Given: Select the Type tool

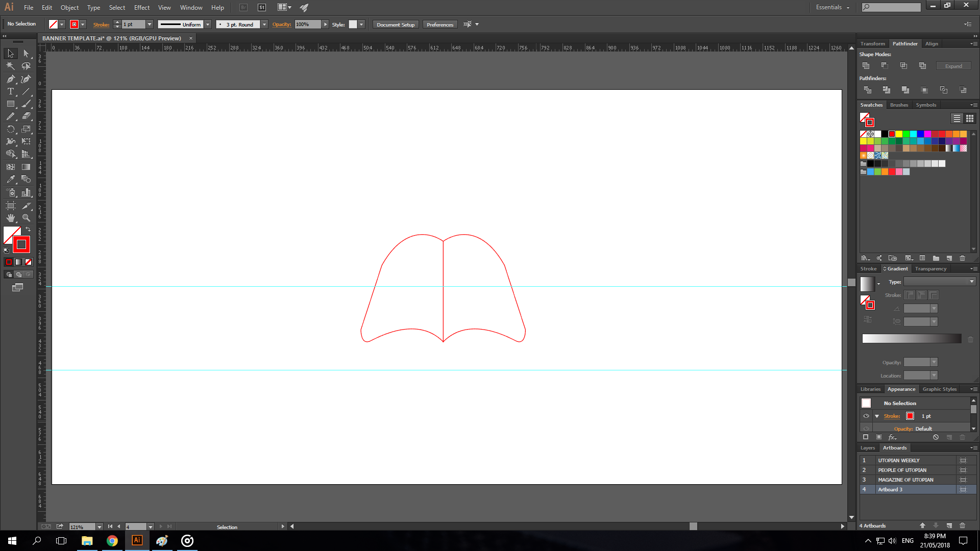Looking at the screenshot, I should coord(11,91).
